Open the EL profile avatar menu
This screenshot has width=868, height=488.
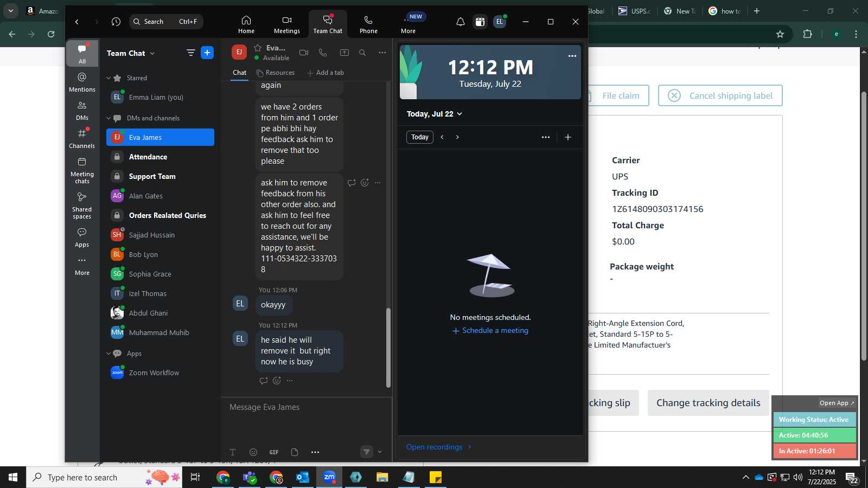coord(500,22)
